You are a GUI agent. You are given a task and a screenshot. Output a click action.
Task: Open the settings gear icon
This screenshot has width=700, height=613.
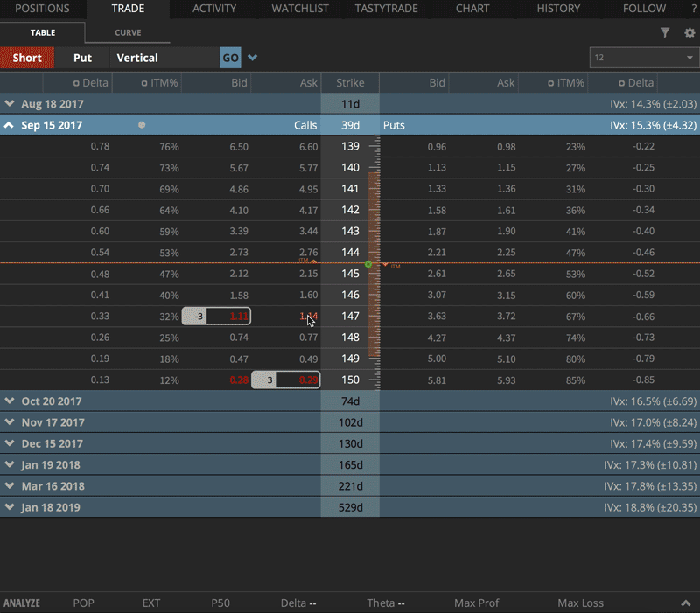[x=689, y=31]
